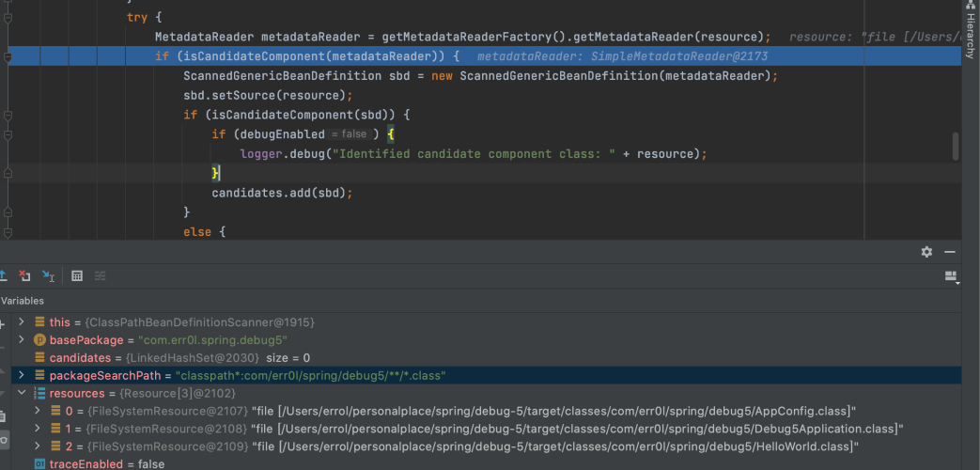980x470 pixels.
Task: Open Evaluate Expression calculator icon
Action: coord(77,276)
